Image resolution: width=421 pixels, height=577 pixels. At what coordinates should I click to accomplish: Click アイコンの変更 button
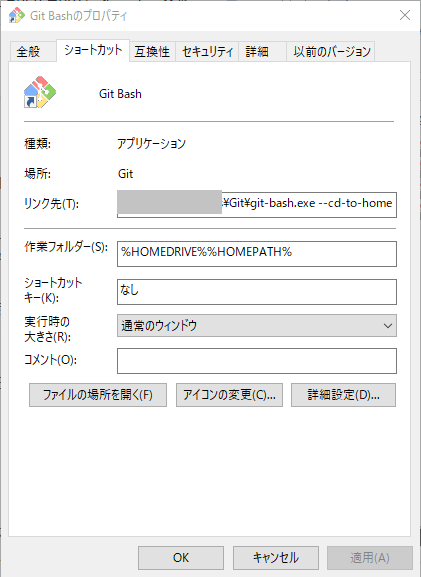coord(229,395)
